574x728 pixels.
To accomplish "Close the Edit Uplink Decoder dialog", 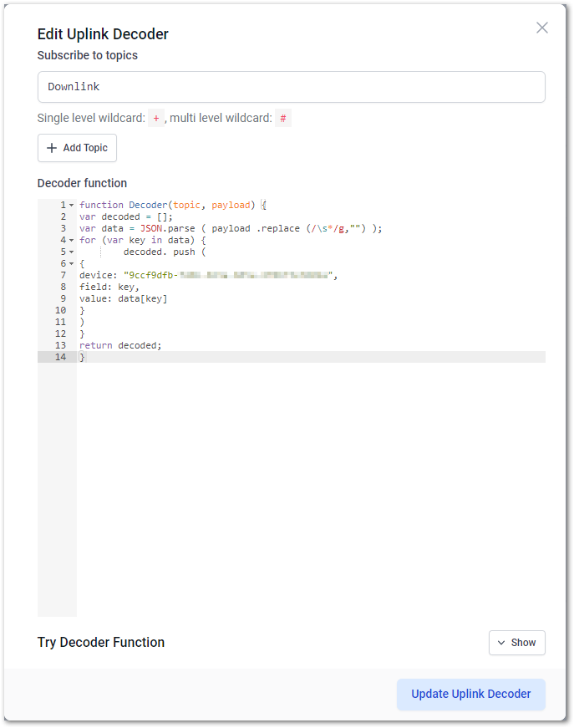I will (541, 28).
